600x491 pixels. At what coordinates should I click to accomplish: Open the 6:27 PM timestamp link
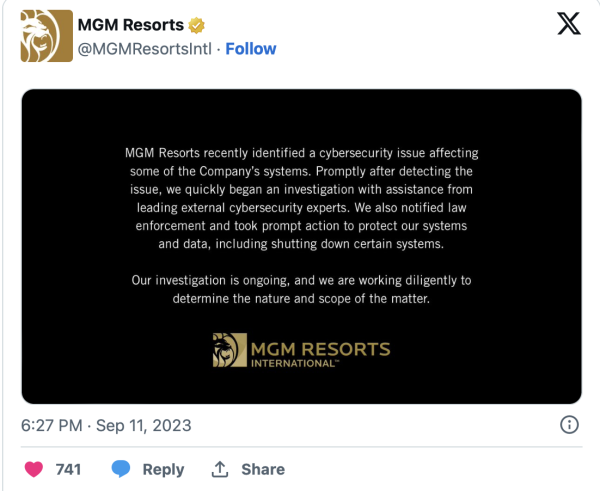pyautogui.click(x=52, y=426)
